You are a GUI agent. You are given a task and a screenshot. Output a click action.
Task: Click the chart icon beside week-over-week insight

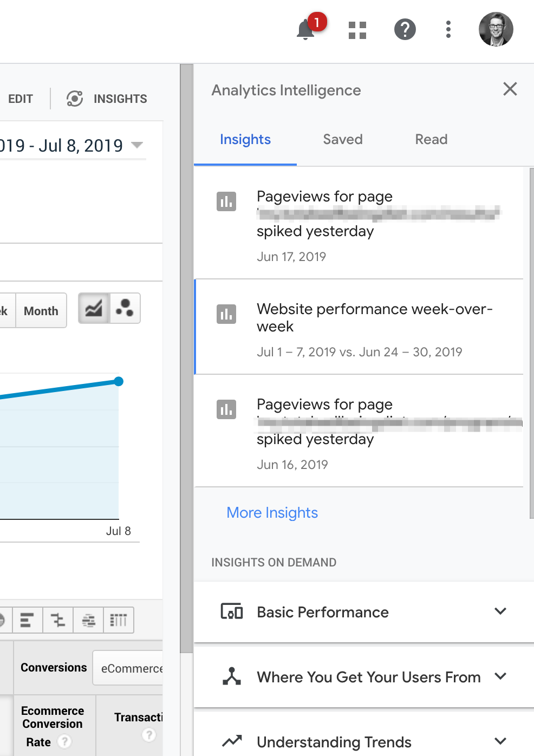[x=226, y=314]
